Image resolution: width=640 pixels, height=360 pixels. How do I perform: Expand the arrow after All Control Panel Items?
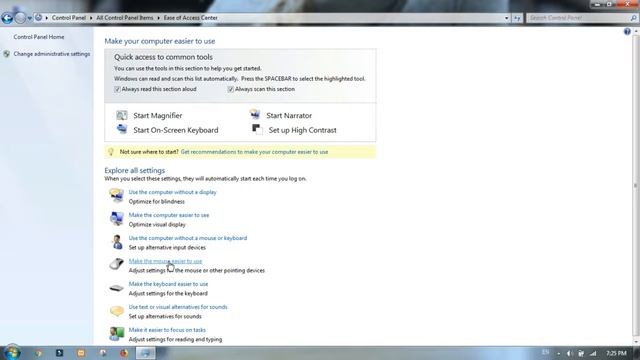click(x=159, y=18)
